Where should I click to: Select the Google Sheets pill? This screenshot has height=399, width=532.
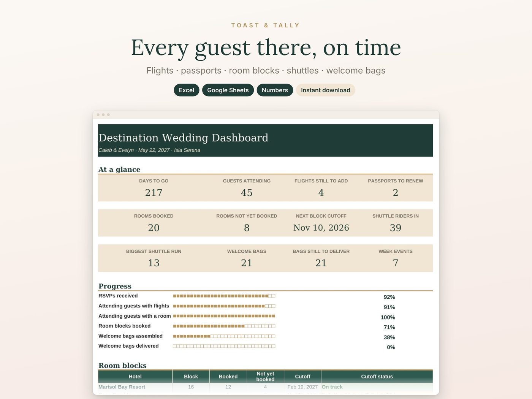coord(228,90)
